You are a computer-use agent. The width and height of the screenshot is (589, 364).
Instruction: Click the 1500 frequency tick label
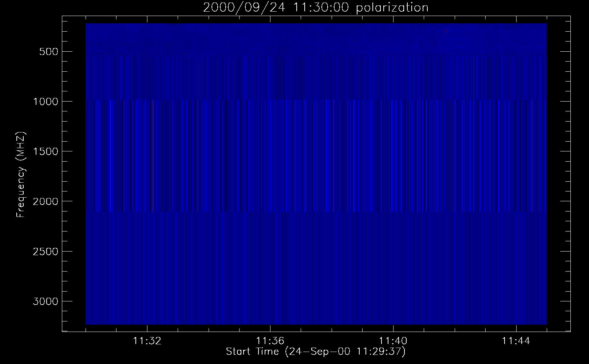tap(45, 151)
